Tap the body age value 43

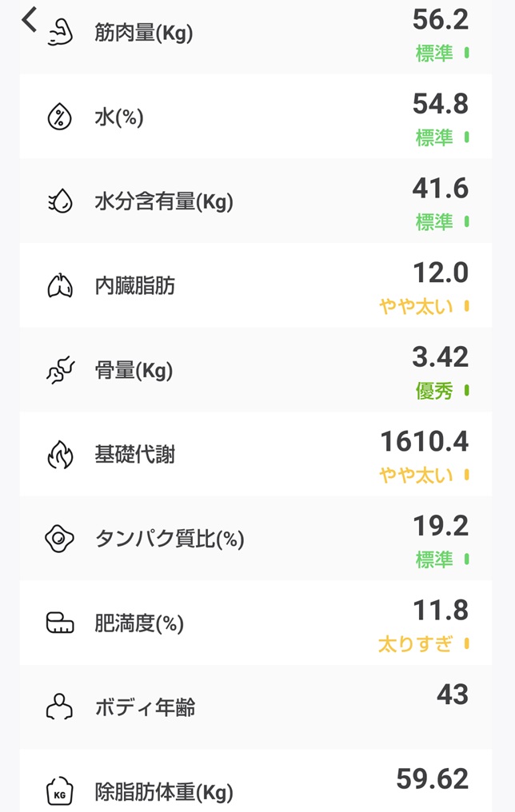(x=453, y=695)
